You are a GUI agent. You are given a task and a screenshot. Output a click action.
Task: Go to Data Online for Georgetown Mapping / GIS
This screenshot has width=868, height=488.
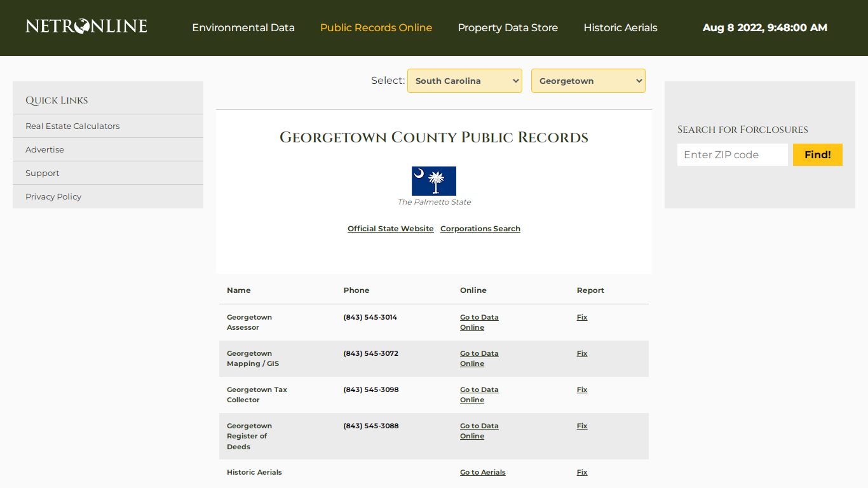pyautogui.click(x=479, y=358)
